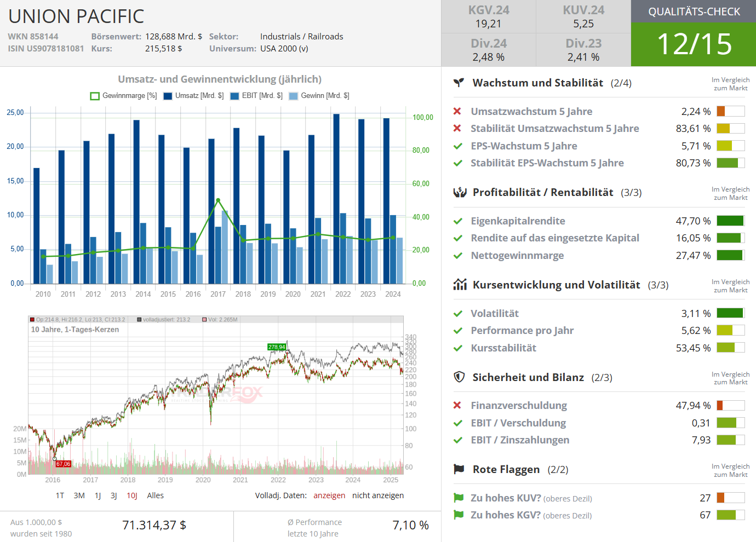Click market comparison bar for Eigenkapitalrendite

(x=731, y=221)
